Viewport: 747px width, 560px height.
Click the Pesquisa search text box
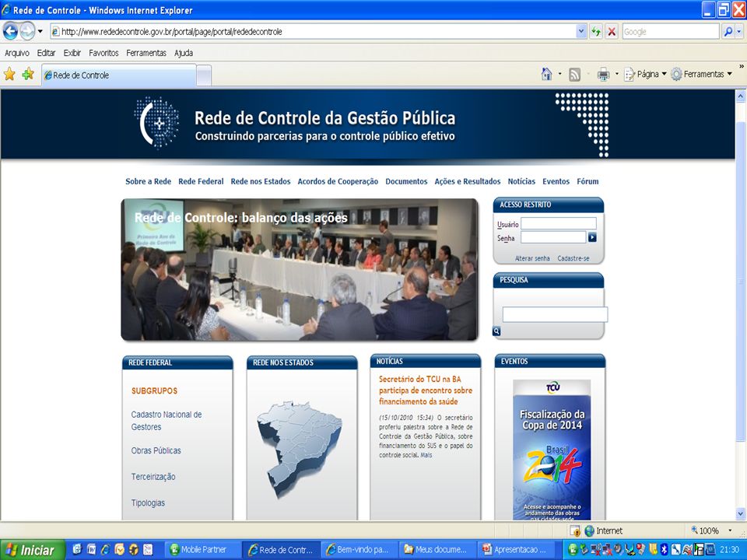[555, 315]
